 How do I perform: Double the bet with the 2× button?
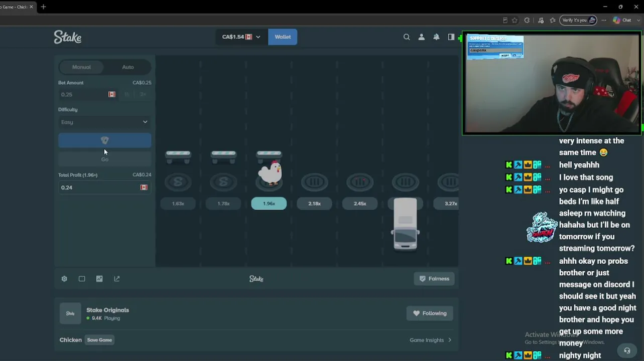[x=143, y=94]
